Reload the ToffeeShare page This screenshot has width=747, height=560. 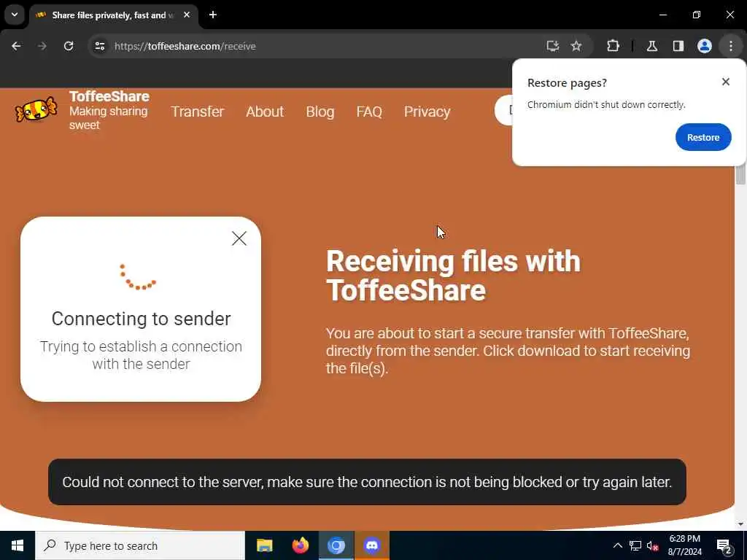(x=69, y=46)
